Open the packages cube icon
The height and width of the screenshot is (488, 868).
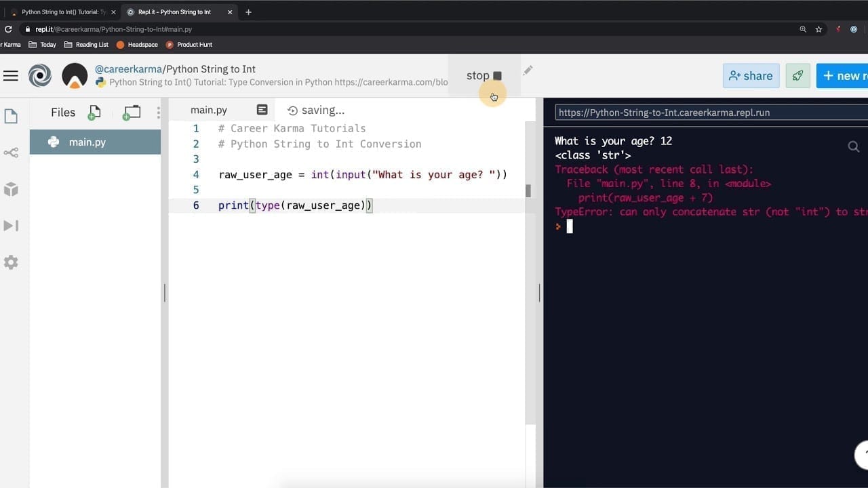tap(11, 189)
